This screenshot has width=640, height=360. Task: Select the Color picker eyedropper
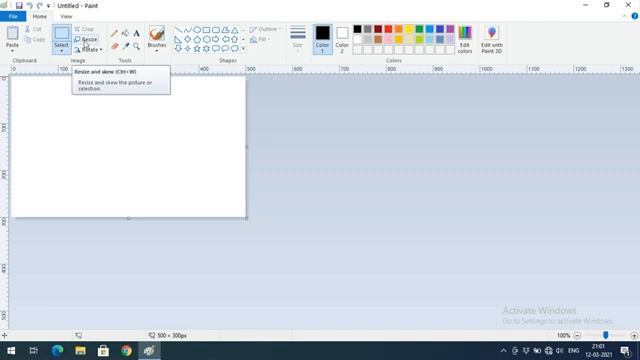tap(125, 46)
